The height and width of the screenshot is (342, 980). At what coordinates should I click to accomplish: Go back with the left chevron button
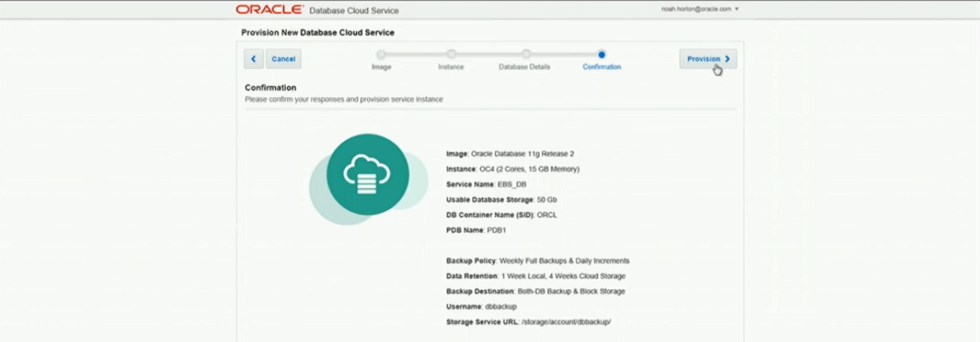coord(254,59)
